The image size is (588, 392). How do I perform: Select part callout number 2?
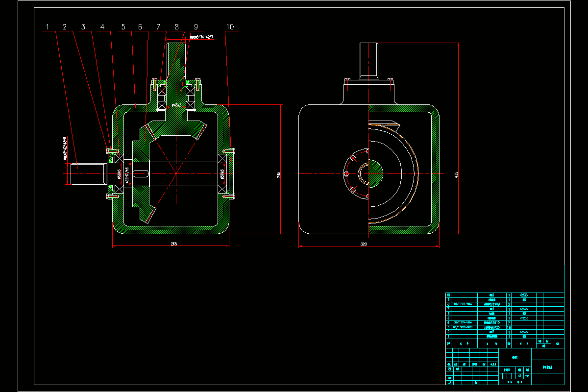(64, 26)
